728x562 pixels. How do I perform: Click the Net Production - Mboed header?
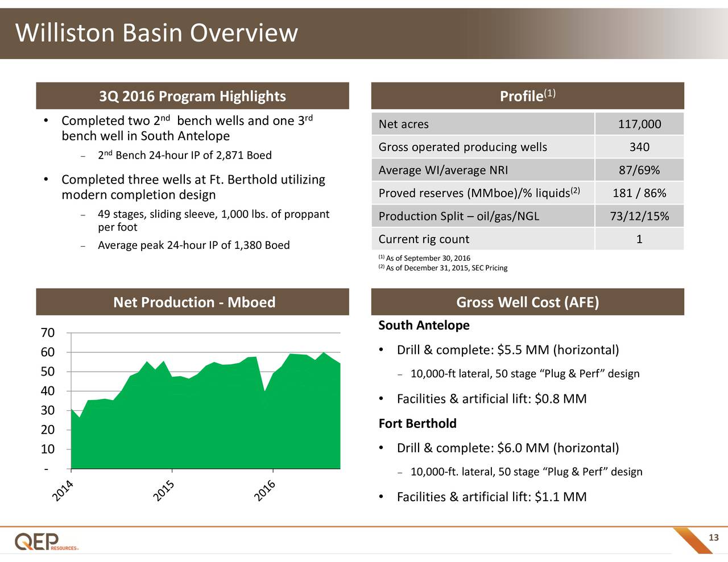192,302
